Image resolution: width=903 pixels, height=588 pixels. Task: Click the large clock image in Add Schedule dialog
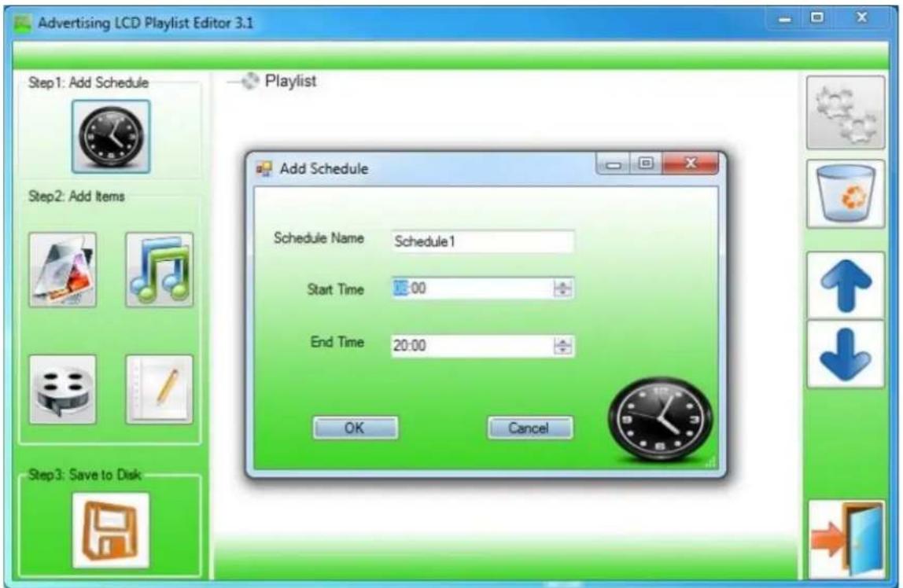[661, 420]
